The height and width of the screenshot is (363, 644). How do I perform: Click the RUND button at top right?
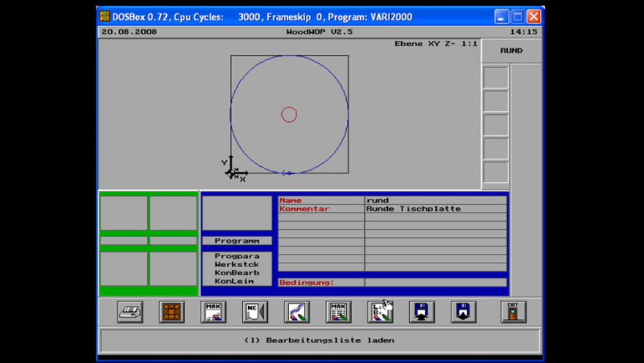click(512, 51)
